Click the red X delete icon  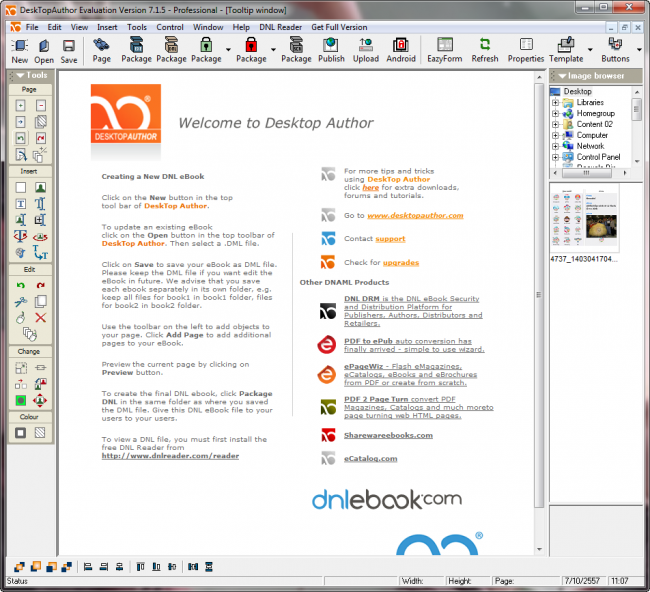(x=40, y=318)
